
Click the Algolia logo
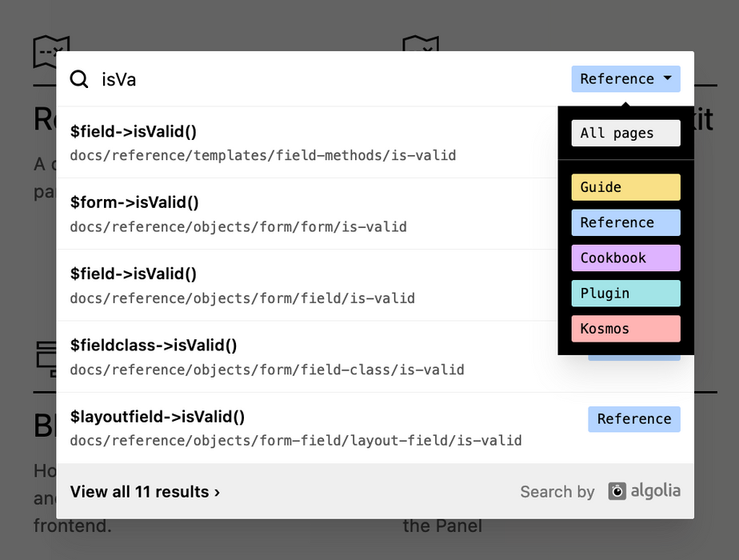644,491
